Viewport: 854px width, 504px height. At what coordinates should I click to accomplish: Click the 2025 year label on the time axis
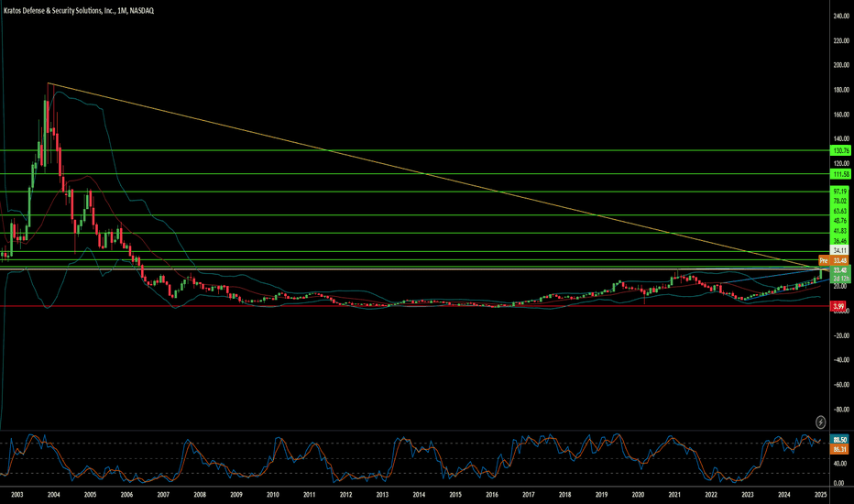click(820, 495)
